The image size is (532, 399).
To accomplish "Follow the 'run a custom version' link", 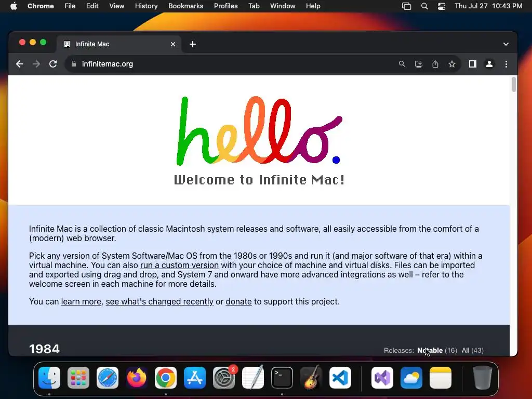I will 179,265.
